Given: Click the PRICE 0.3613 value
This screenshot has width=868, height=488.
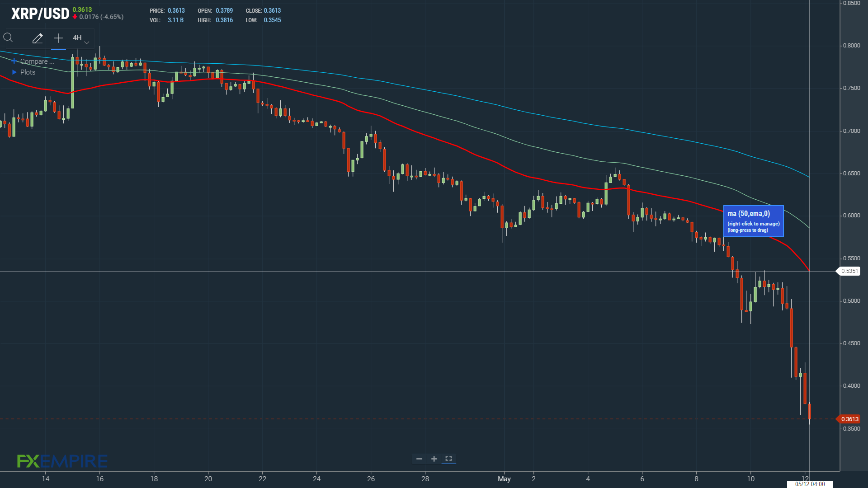Looking at the screenshot, I should [x=176, y=11].
